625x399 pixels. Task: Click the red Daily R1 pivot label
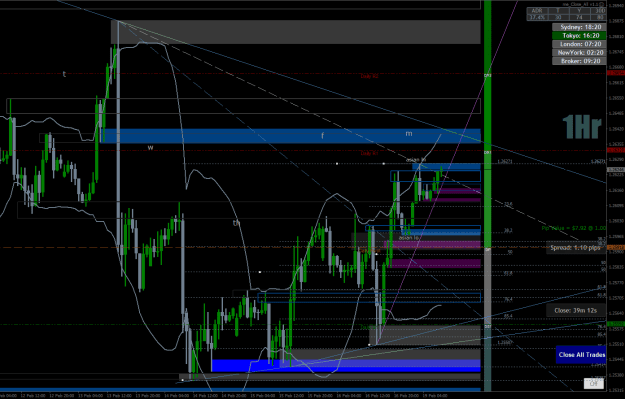click(369, 153)
